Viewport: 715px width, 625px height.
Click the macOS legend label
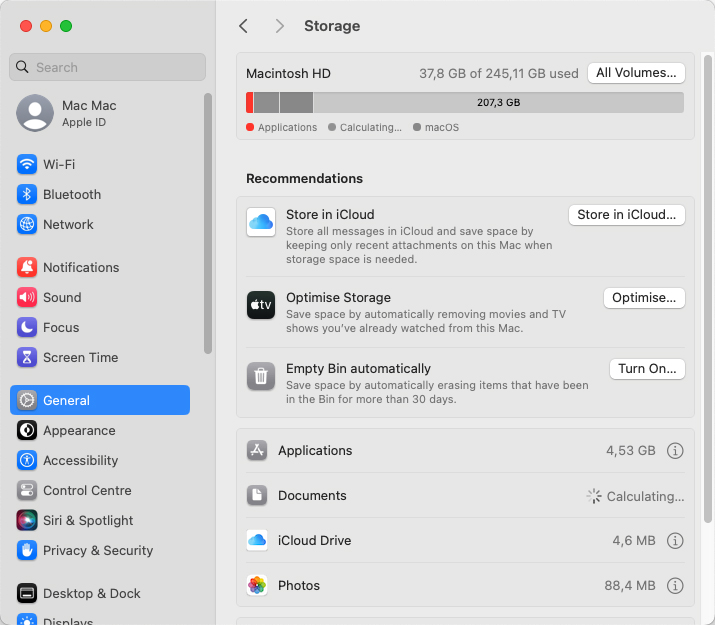[x=442, y=127]
